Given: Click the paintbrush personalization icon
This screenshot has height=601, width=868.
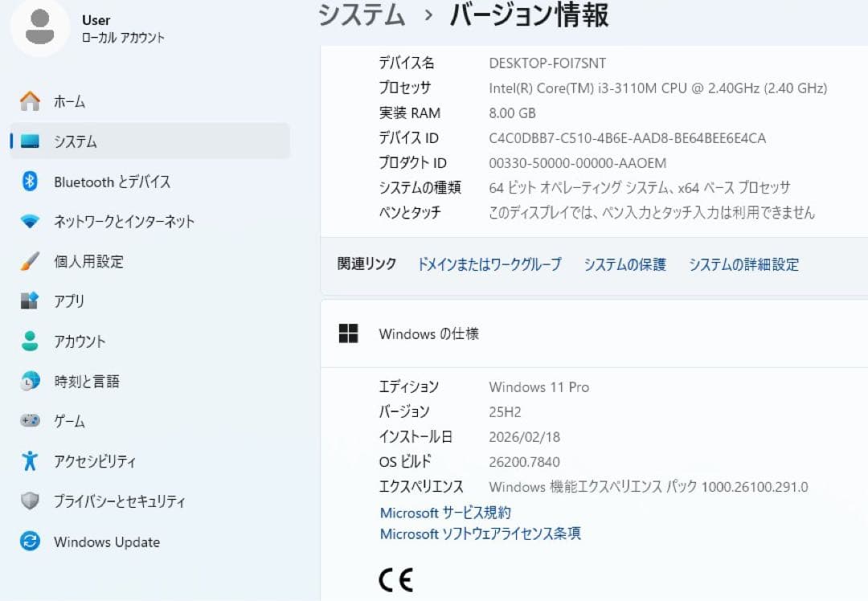Looking at the screenshot, I should (x=30, y=261).
